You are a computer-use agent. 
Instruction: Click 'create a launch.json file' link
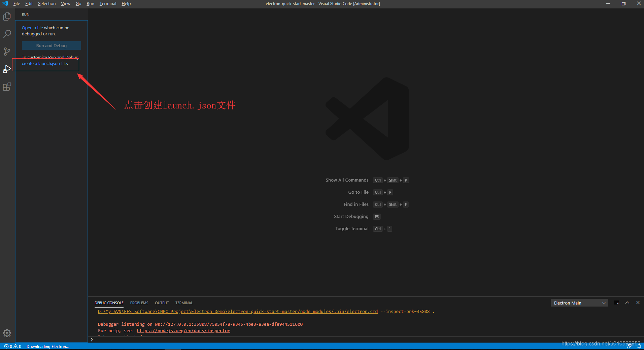click(x=44, y=63)
